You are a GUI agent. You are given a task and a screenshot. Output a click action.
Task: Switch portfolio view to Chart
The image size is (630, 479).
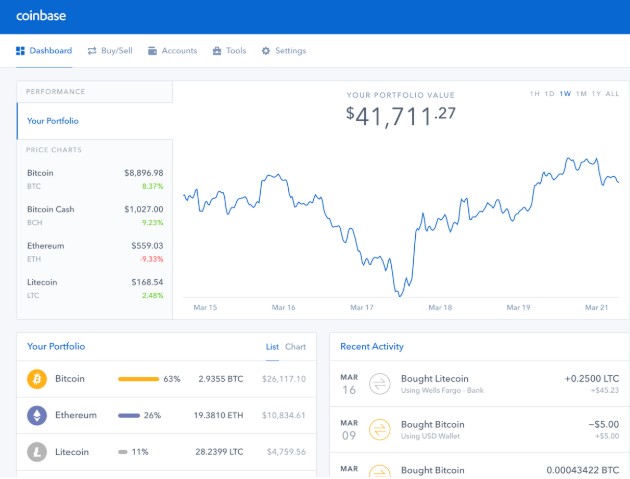(296, 347)
